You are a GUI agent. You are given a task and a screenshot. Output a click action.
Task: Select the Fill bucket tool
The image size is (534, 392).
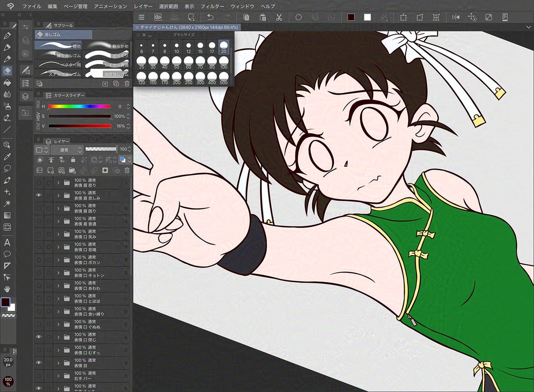click(7, 83)
